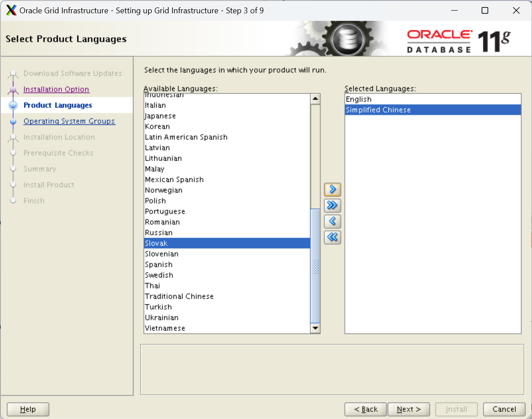This screenshot has height=419, width=532.
Task: Select Ukrainian in Available Languages
Action: click(227, 318)
